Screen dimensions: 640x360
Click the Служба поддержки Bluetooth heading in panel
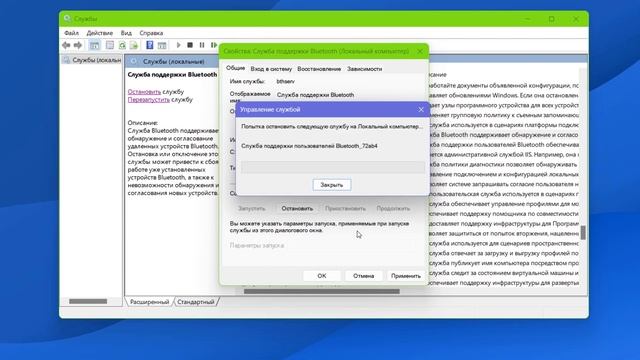[172, 75]
